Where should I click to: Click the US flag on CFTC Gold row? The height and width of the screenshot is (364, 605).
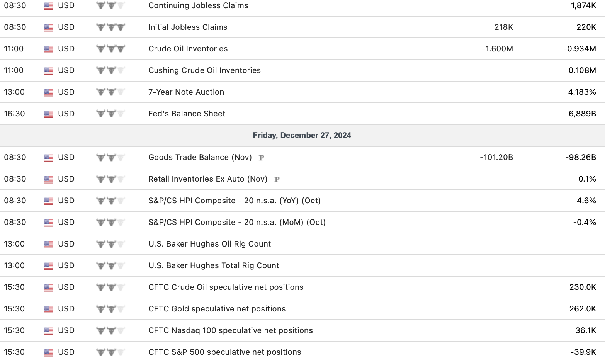[48, 309]
